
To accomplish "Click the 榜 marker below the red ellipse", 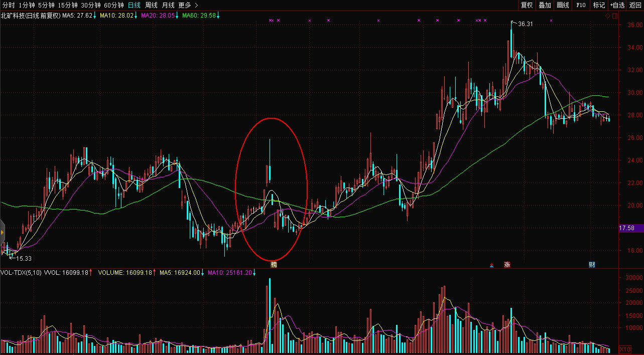I will pos(274,264).
